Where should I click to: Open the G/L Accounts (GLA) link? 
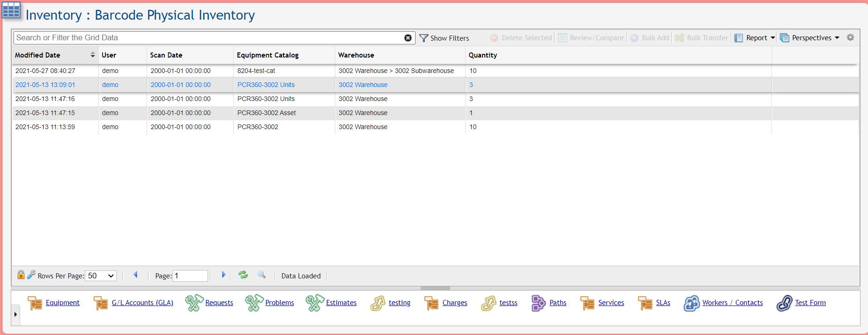click(142, 303)
